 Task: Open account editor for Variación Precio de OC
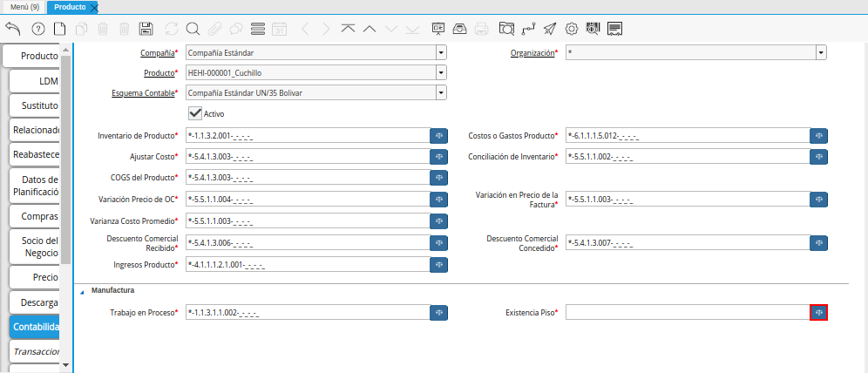(x=439, y=199)
